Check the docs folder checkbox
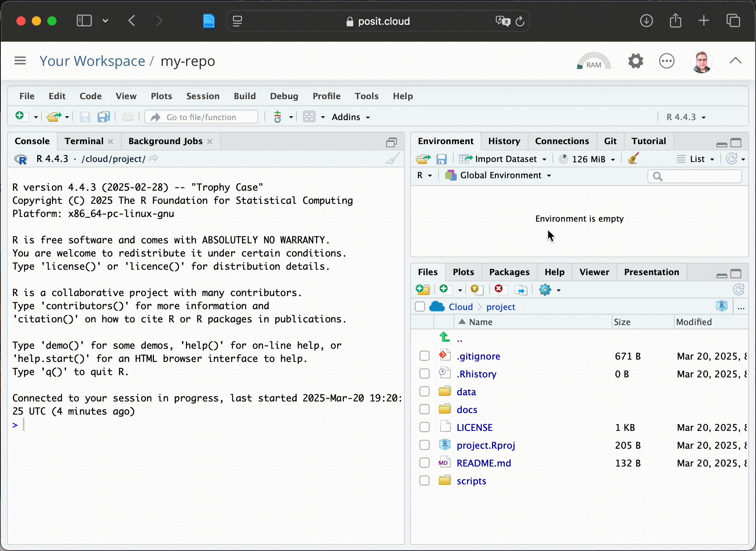756x551 pixels. coord(425,409)
